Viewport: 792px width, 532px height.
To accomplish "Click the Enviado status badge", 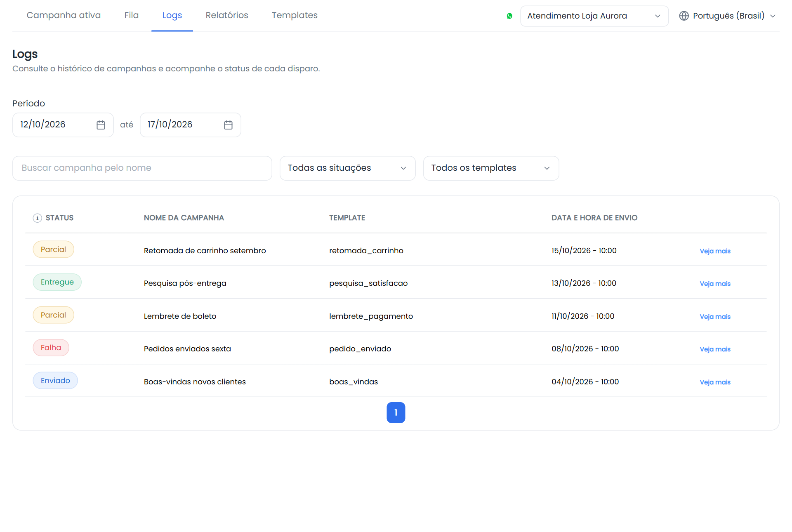I will (55, 381).
